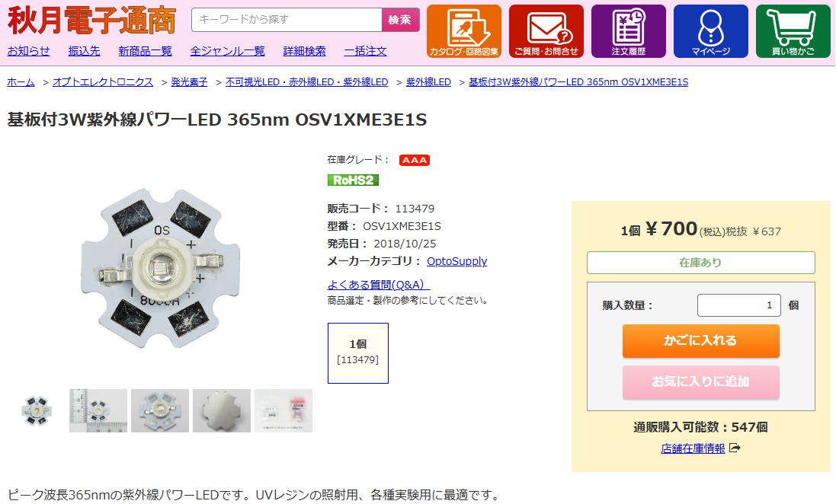Open the ご質問・お問合せ inquiry icon
The height and width of the screenshot is (504, 836).
pyautogui.click(x=546, y=31)
